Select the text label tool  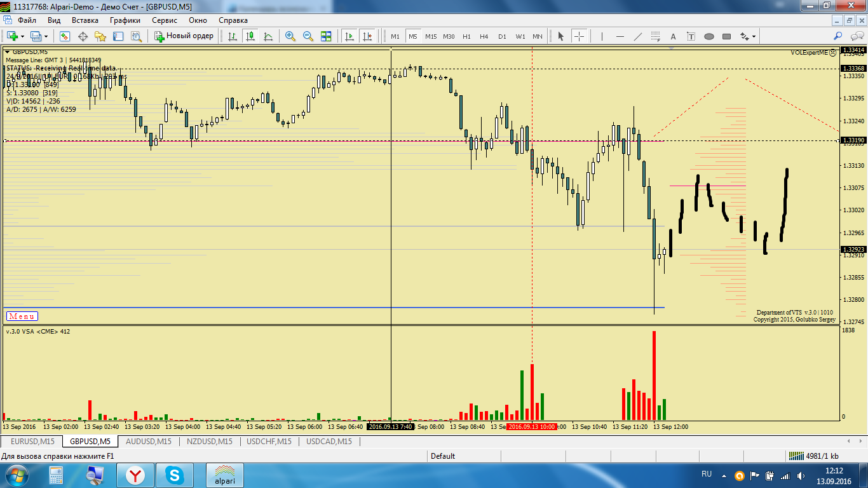pyautogui.click(x=691, y=36)
